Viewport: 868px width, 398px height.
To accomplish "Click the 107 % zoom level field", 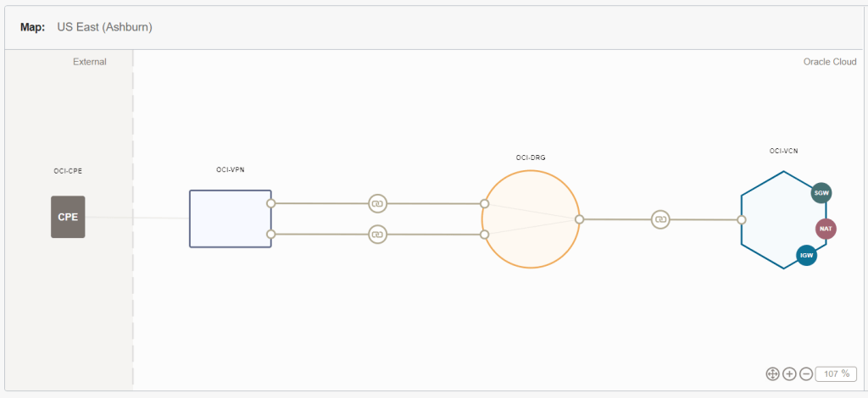I will coord(836,373).
